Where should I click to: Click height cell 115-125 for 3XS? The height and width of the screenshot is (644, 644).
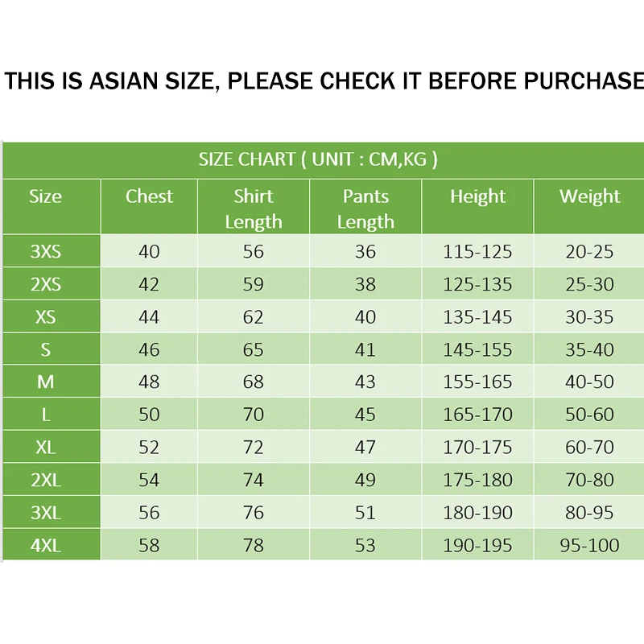[x=477, y=252]
